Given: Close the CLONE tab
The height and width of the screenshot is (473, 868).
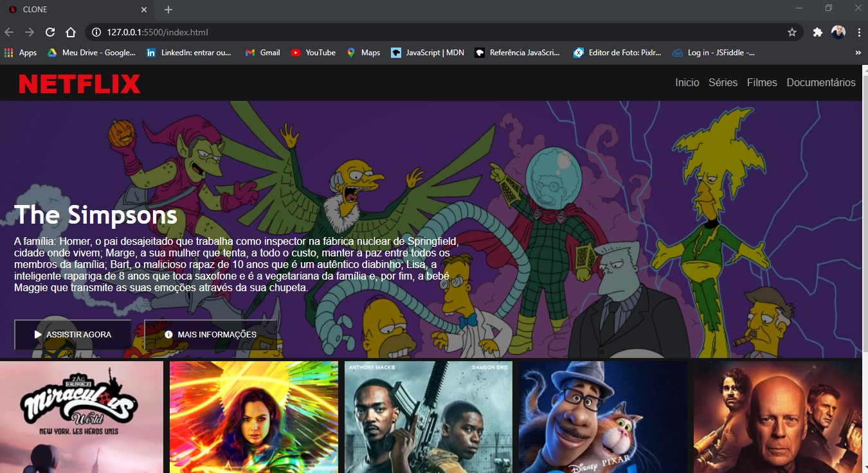Looking at the screenshot, I should pyautogui.click(x=144, y=10).
